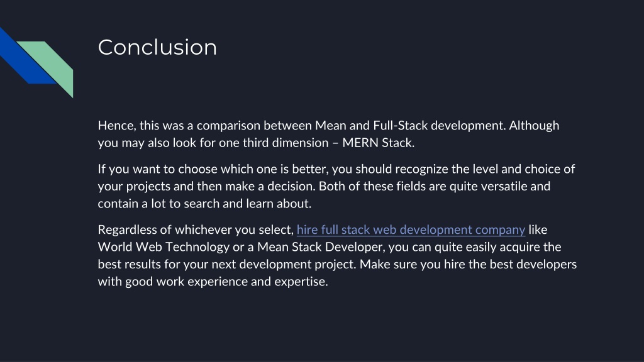Click the phrase contain a lot to search

click(159, 204)
